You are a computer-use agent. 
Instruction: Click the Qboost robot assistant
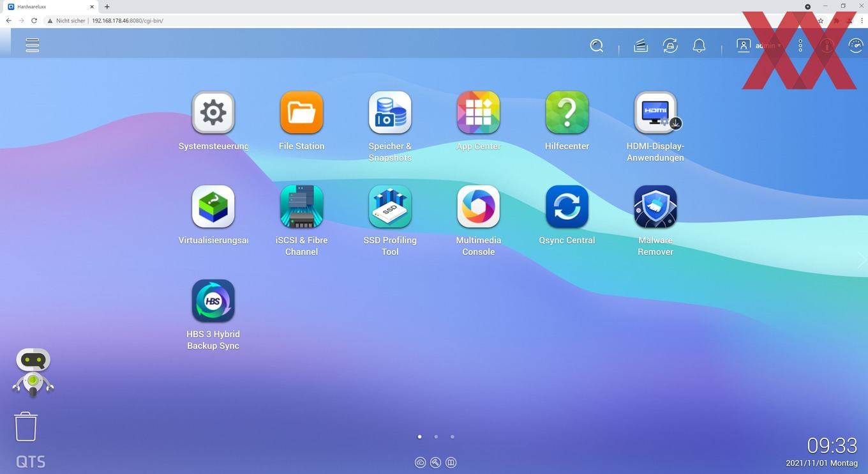point(33,372)
